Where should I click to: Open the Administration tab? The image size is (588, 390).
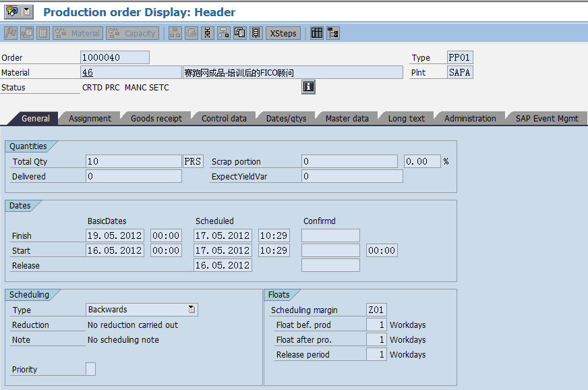pos(470,119)
